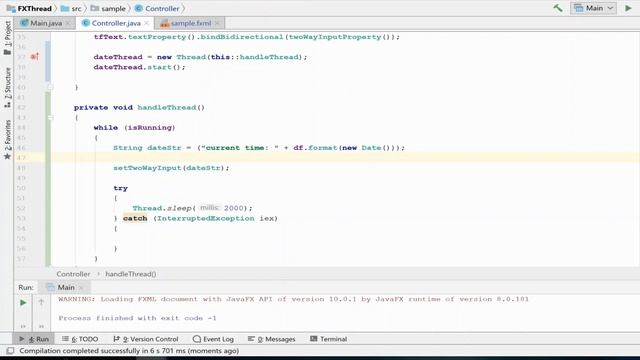Click the setTwoWayInput(dateStr) call

click(x=171, y=168)
